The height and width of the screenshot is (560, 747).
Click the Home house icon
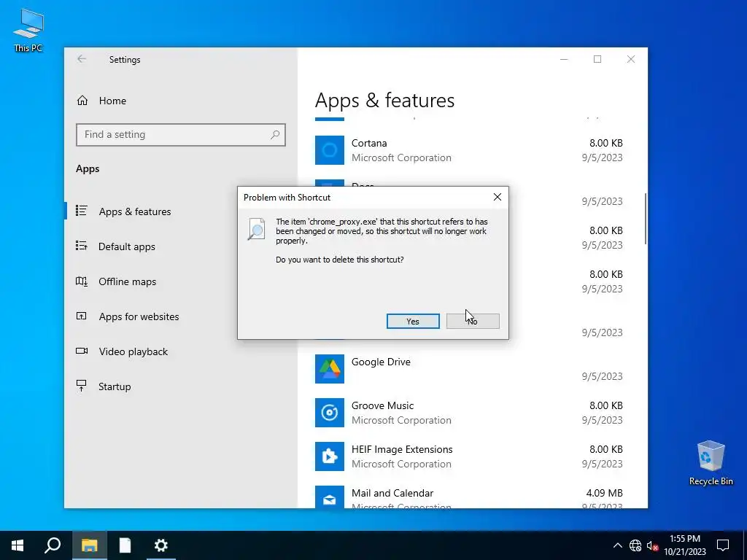pyautogui.click(x=82, y=101)
